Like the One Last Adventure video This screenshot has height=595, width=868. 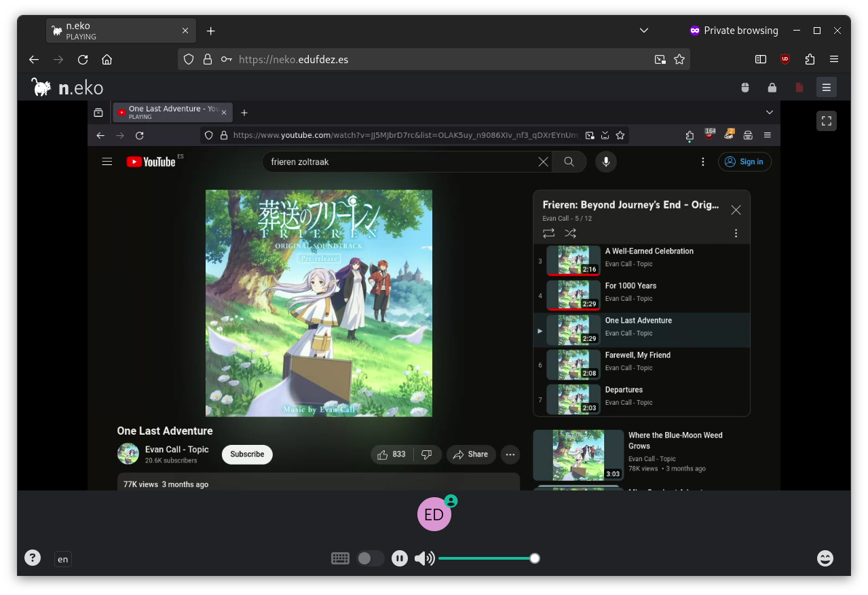391,454
